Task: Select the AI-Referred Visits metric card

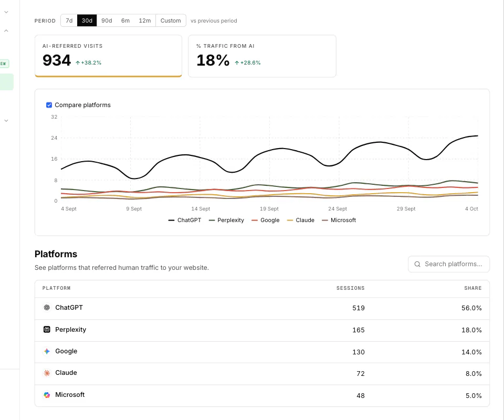Action: [x=108, y=56]
